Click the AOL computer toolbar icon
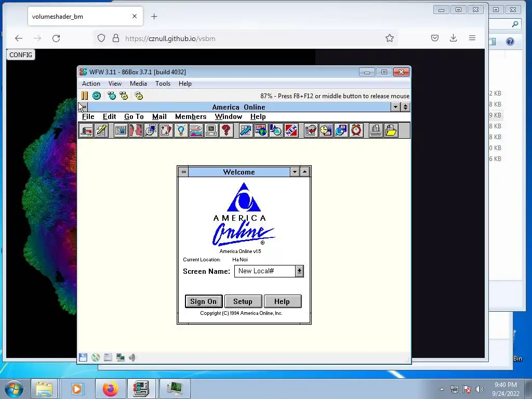 click(211, 130)
